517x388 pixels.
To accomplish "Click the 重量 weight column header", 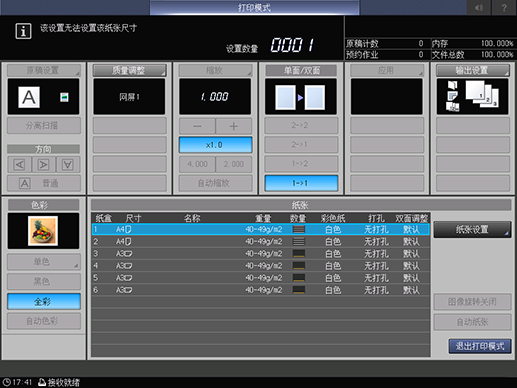I will (x=263, y=218).
